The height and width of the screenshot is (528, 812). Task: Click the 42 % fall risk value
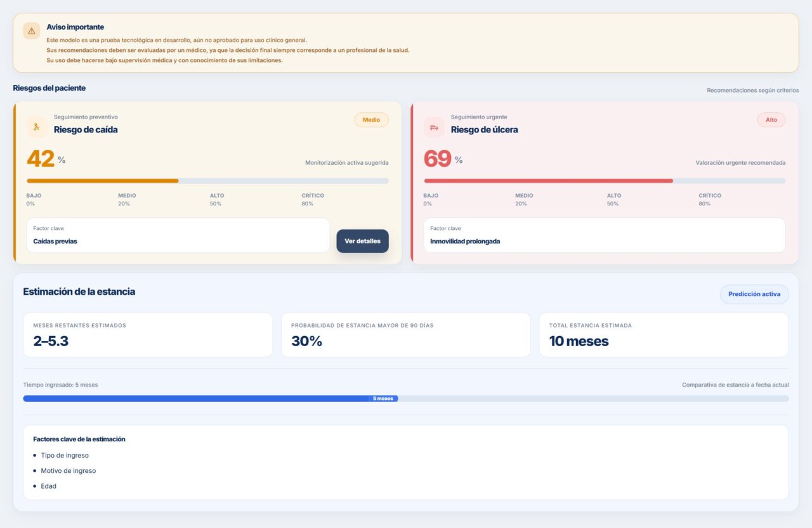[46, 158]
